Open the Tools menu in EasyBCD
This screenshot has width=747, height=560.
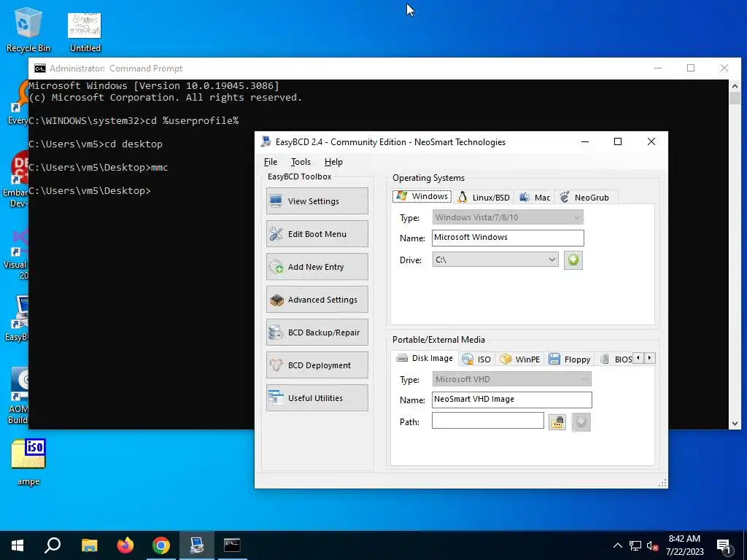pos(301,162)
